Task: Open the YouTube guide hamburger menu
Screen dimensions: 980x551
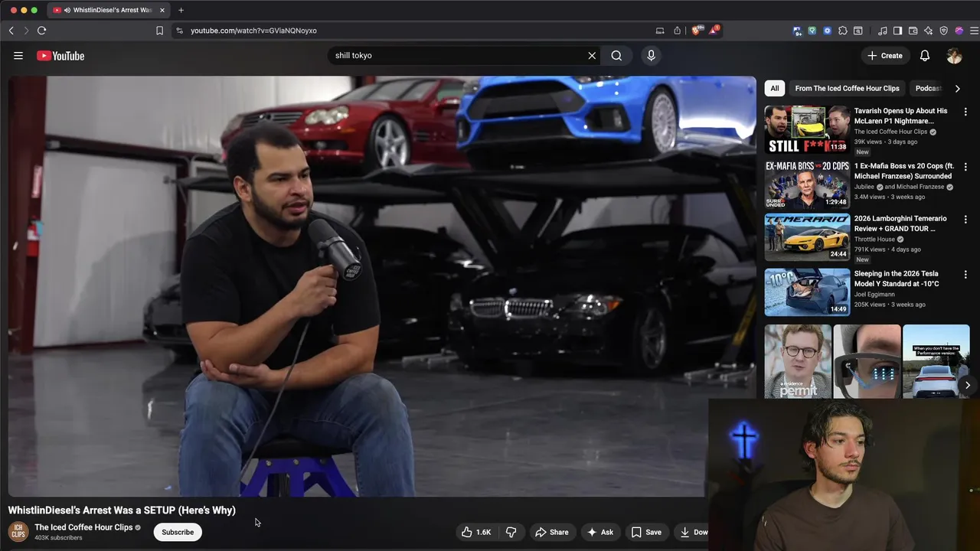Action: (x=18, y=56)
